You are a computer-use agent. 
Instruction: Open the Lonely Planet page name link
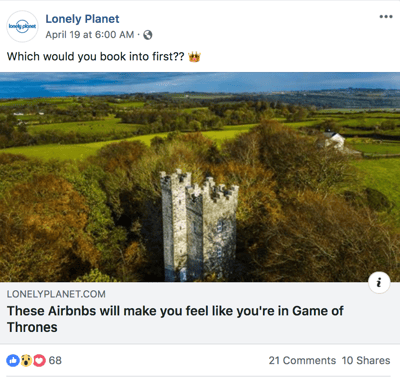(x=82, y=19)
